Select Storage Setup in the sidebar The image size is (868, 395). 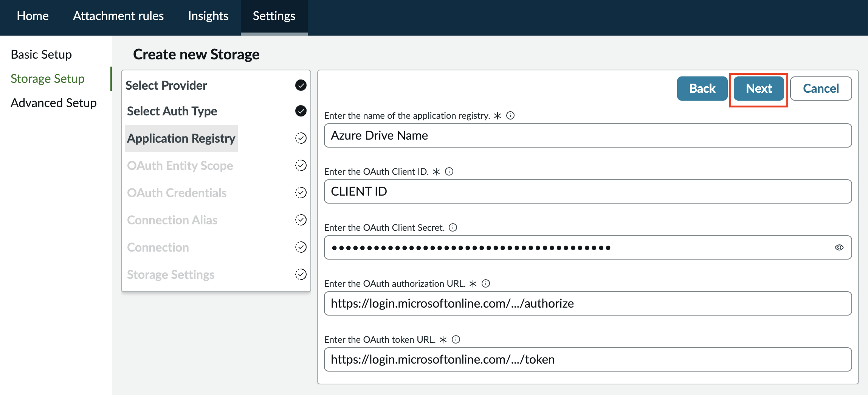[x=48, y=79]
